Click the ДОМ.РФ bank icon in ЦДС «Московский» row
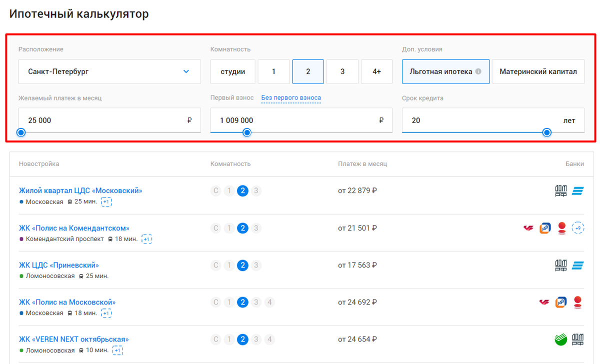Screen dimensions: 600x364 tap(561, 191)
